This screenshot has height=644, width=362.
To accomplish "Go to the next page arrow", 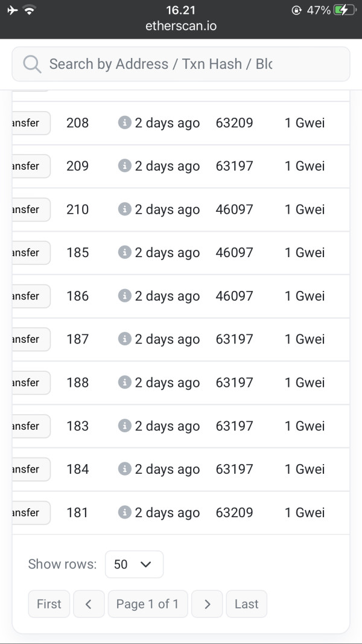I will (207, 604).
